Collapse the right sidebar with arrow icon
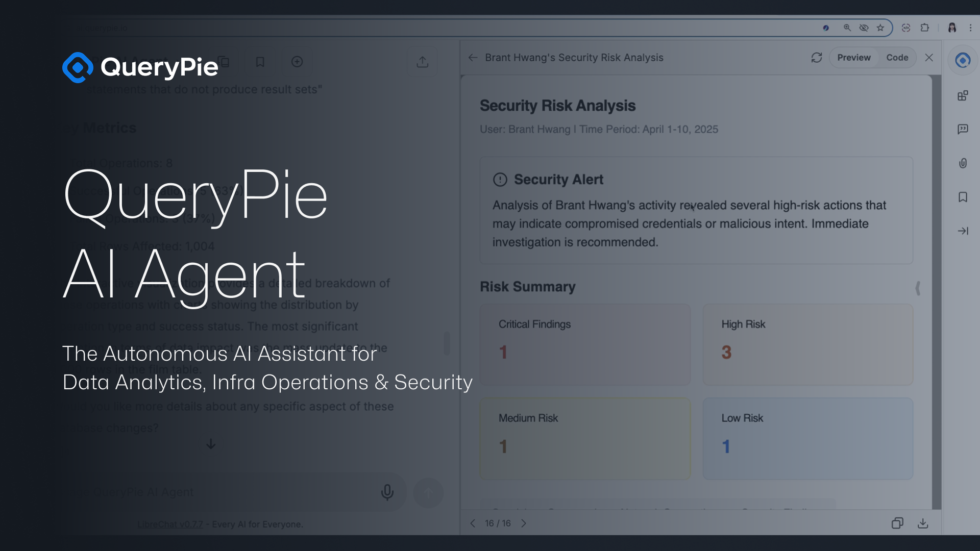Viewport: 980px width, 551px height. 963,231
